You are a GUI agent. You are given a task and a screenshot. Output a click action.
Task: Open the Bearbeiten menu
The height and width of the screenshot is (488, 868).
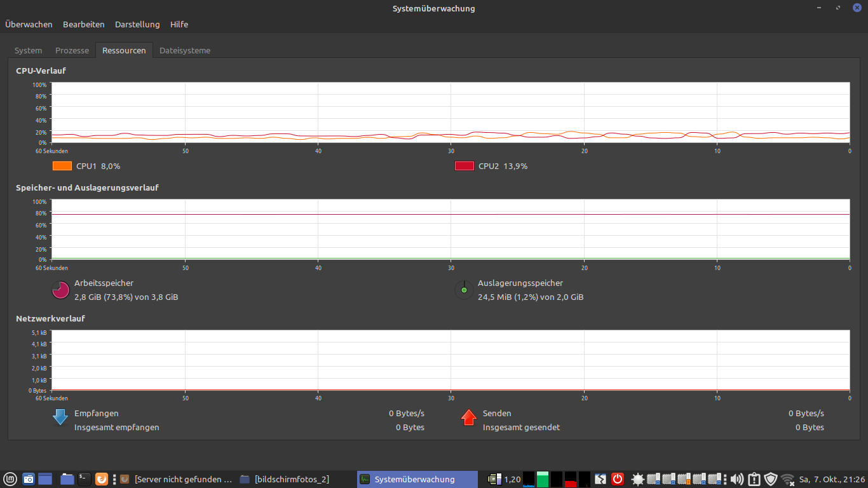coord(83,24)
